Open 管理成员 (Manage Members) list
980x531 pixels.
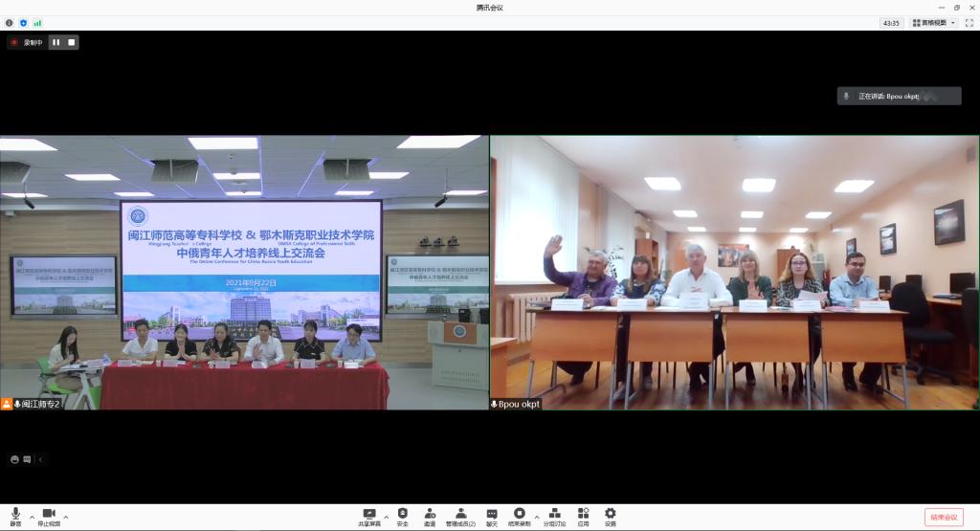460,517
